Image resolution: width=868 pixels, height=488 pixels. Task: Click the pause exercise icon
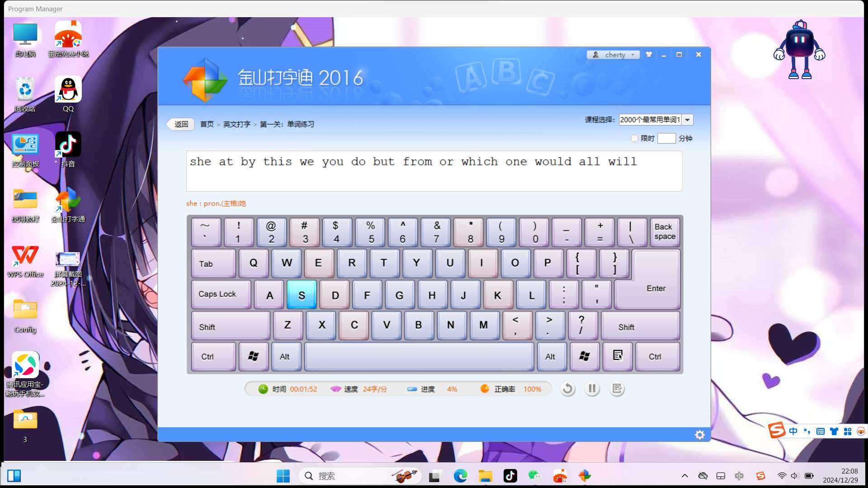pyautogui.click(x=593, y=388)
